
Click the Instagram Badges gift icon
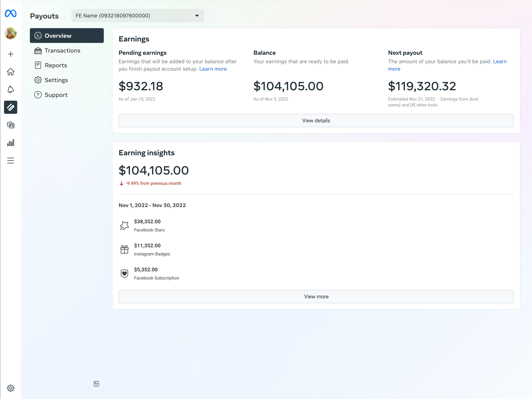pos(124,249)
